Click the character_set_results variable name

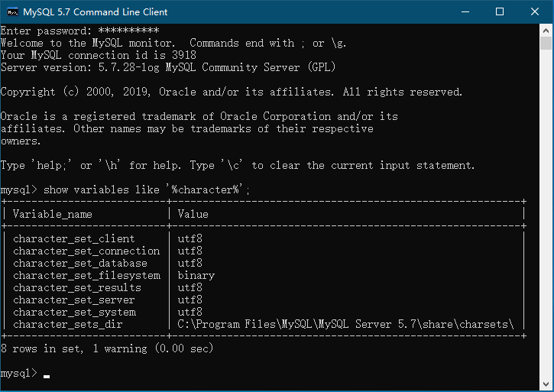coord(77,288)
